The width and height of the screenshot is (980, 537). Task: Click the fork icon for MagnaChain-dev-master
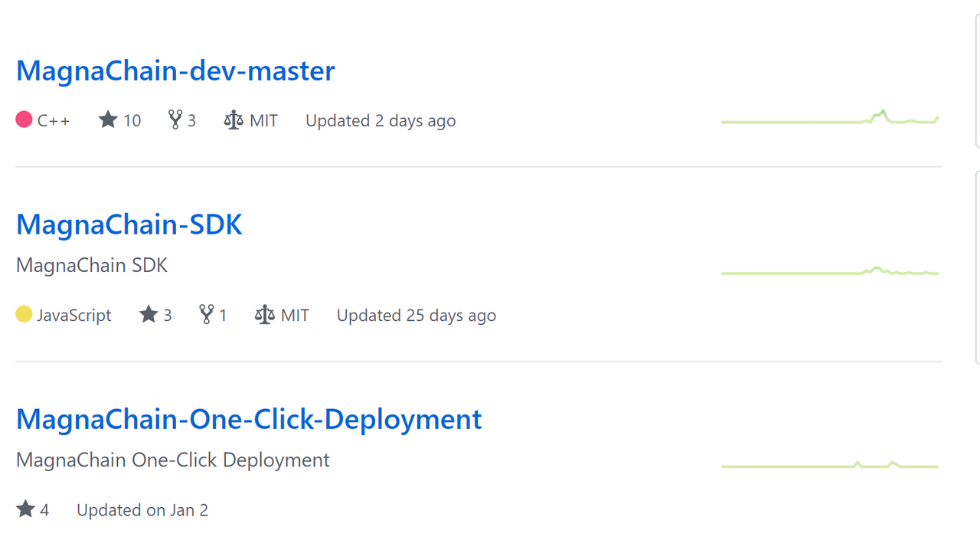[175, 120]
